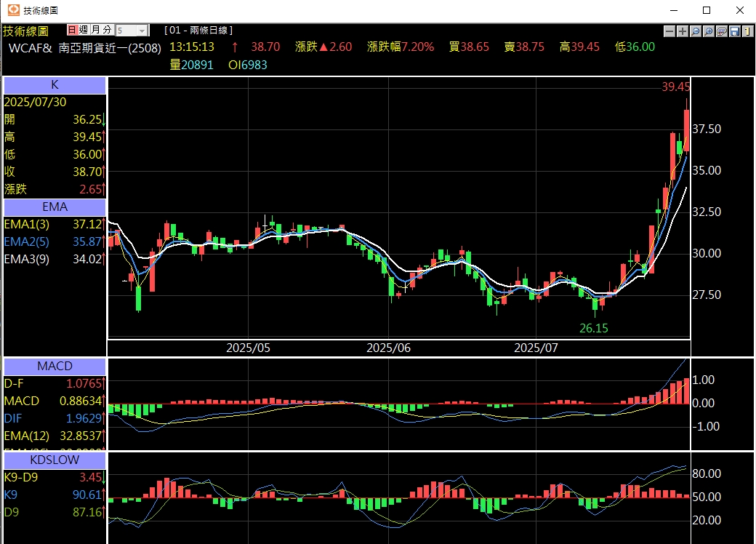Click the MACD panel header
Screen dimensions: 756x544
[55, 366]
